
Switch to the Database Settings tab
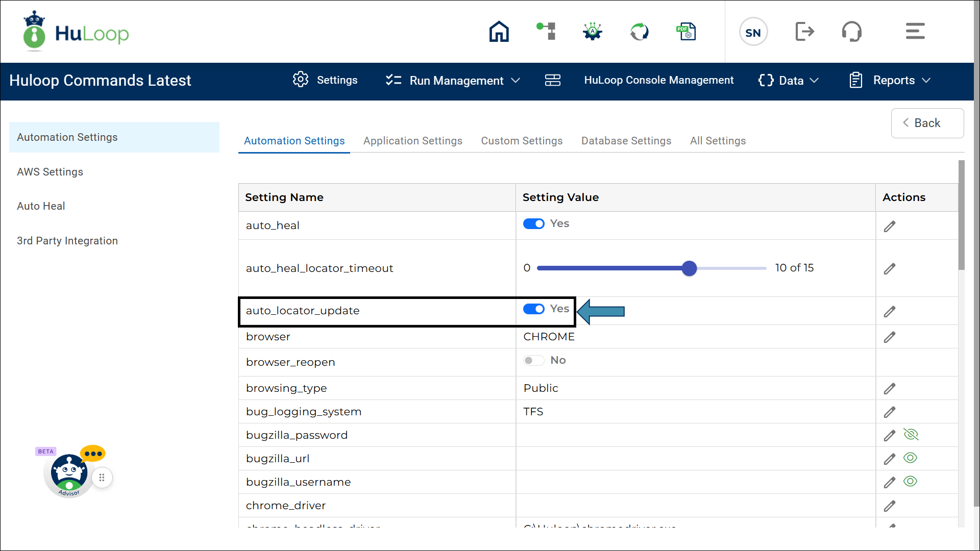tap(626, 141)
